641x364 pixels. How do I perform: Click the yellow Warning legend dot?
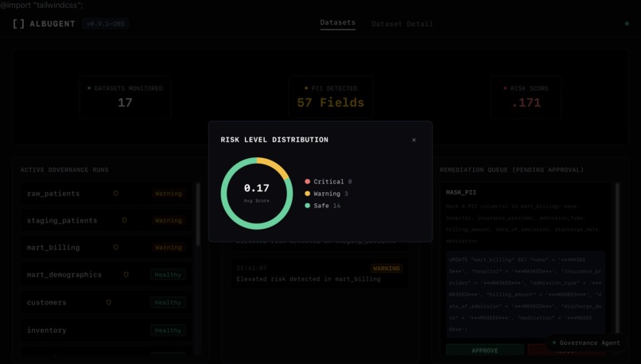coord(308,194)
